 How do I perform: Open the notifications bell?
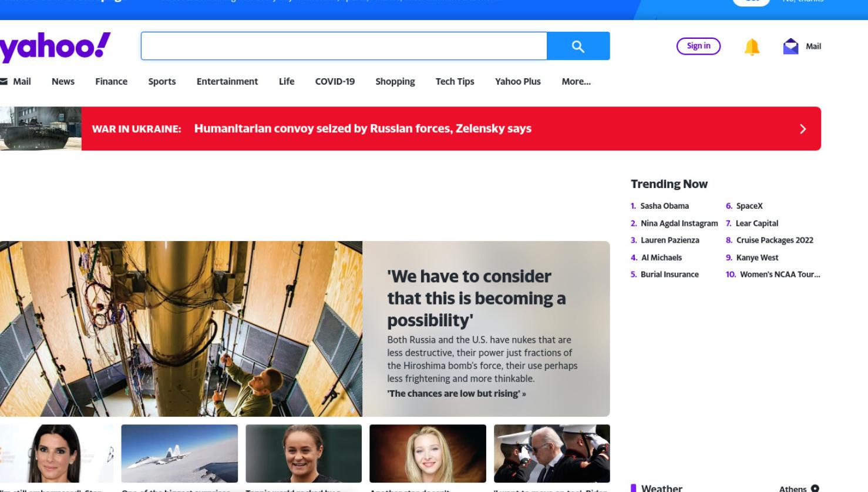752,46
